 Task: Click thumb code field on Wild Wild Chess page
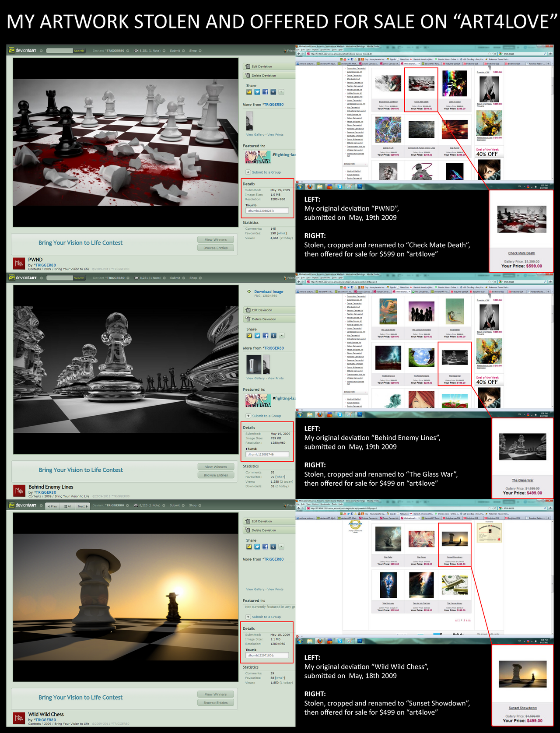(267, 655)
